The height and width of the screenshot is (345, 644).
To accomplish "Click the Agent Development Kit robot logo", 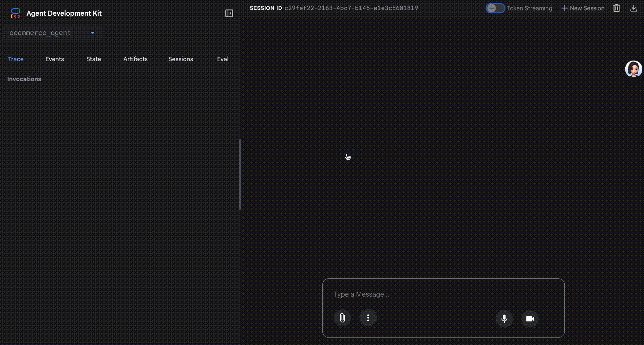I will (x=15, y=13).
